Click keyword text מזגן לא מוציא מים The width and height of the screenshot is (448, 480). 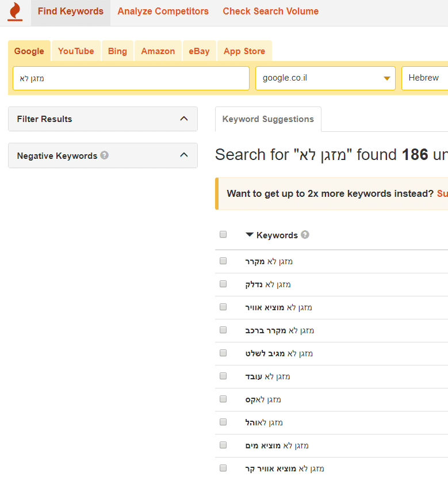[x=277, y=445]
